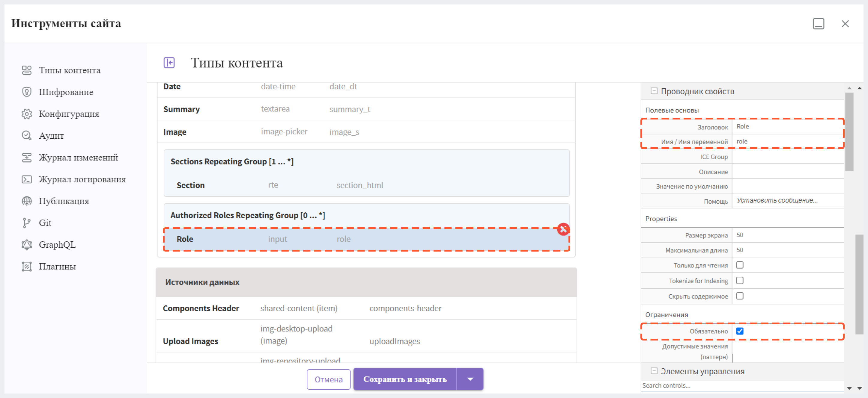Click Сохранить и закрыть button

[x=405, y=379]
